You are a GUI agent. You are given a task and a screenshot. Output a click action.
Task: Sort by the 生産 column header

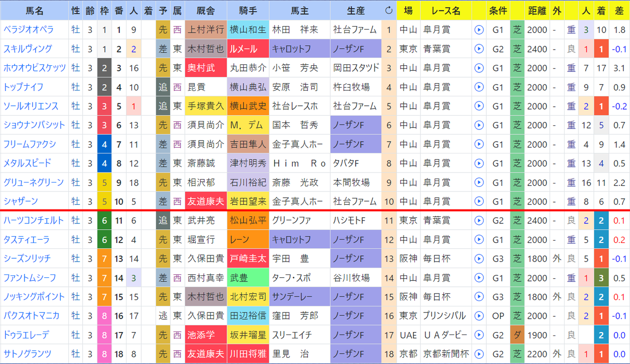click(356, 10)
